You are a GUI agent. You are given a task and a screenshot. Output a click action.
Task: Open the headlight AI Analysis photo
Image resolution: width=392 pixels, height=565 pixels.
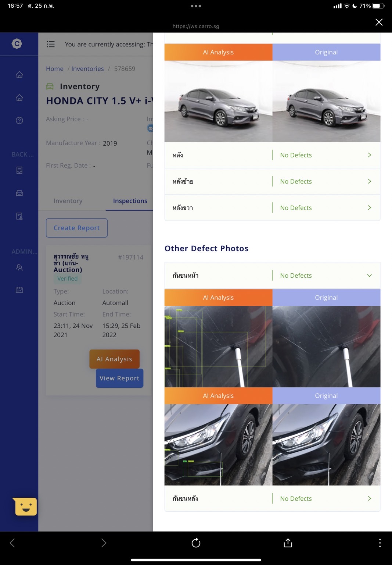coord(218,445)
